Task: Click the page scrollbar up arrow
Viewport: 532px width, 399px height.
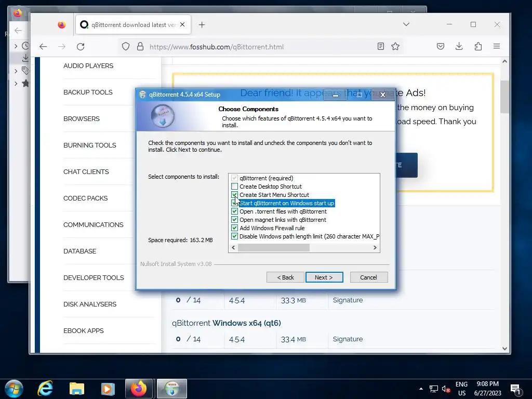Action: (x=504, y=61)
